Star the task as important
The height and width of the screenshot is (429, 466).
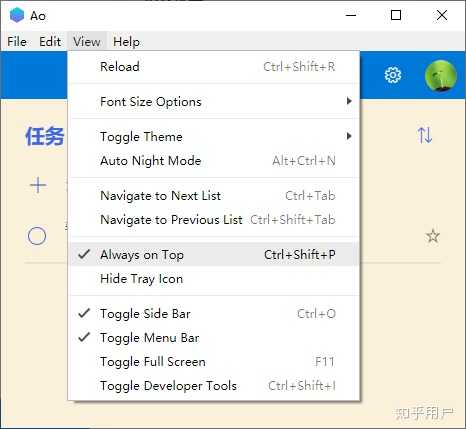click(x=433, y=236)
